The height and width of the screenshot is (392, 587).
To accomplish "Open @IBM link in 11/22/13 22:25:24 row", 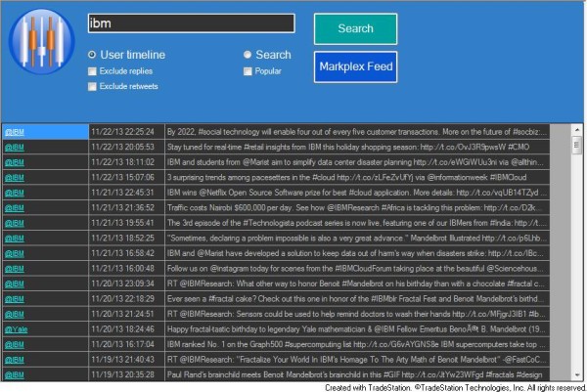I will [15, 132].
